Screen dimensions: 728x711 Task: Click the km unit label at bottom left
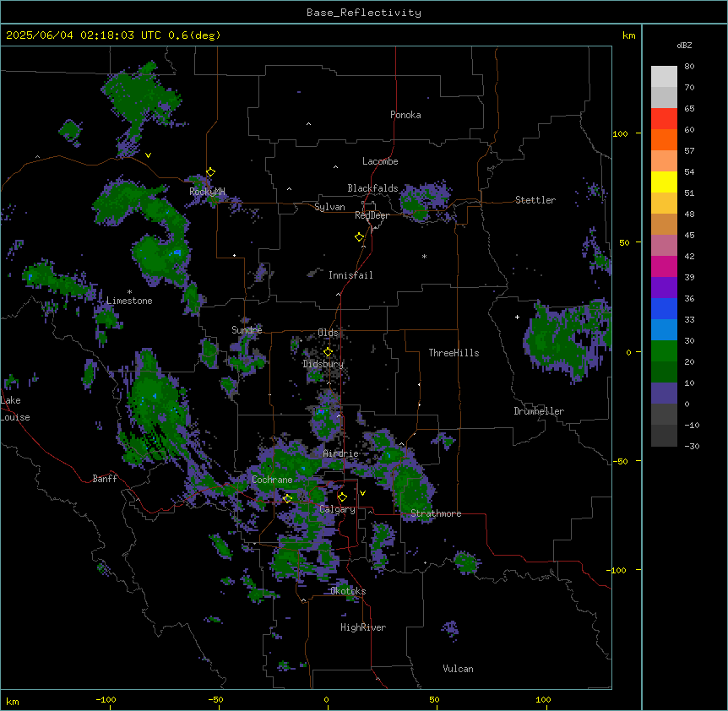click(13, 702)
